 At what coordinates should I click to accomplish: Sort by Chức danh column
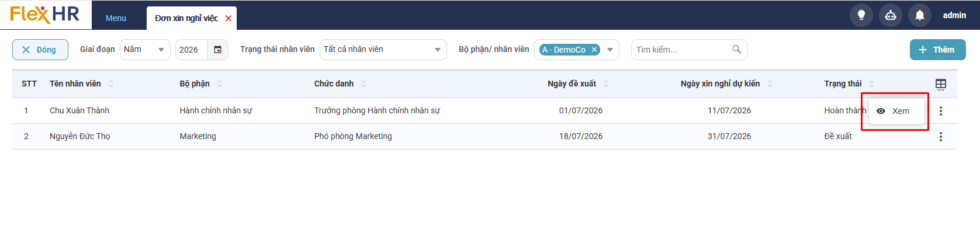tap(363, 84)
